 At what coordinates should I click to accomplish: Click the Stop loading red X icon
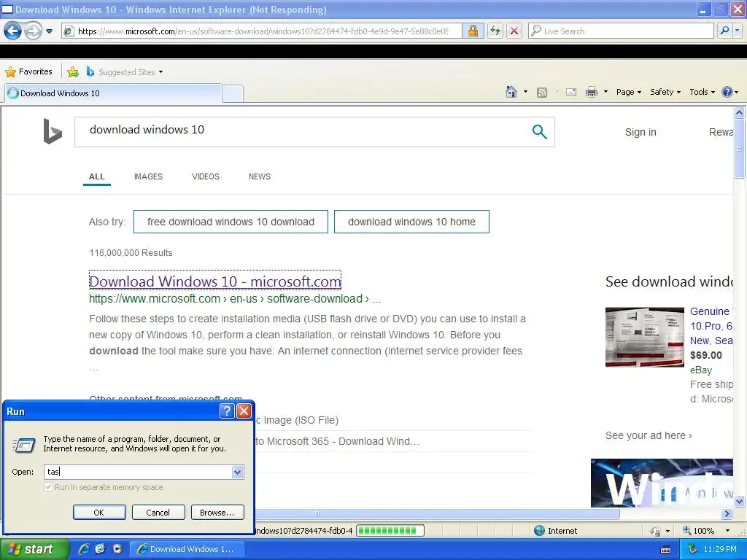[x=514, y=31]
